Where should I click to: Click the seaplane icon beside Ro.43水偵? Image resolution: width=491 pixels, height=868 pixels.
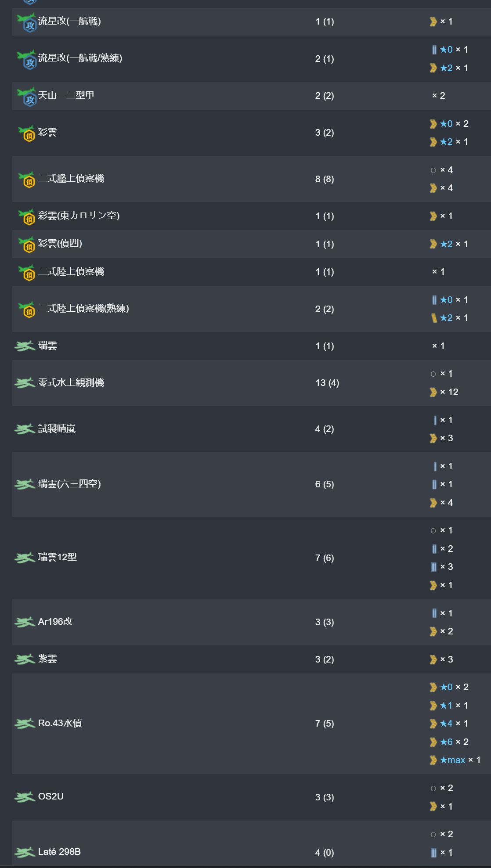point(25,724)
